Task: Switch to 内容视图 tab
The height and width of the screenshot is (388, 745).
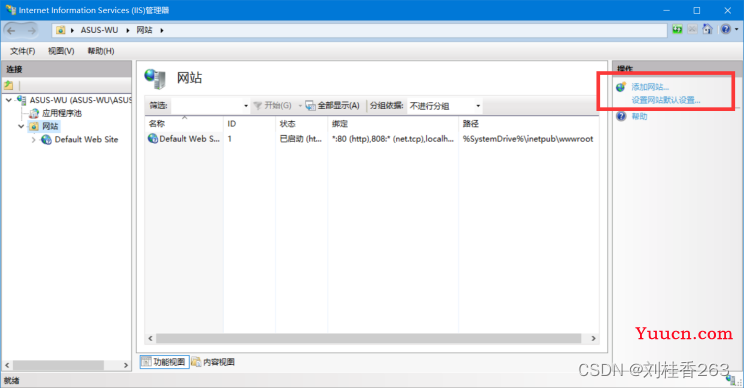Action: (x=213, y=362)
